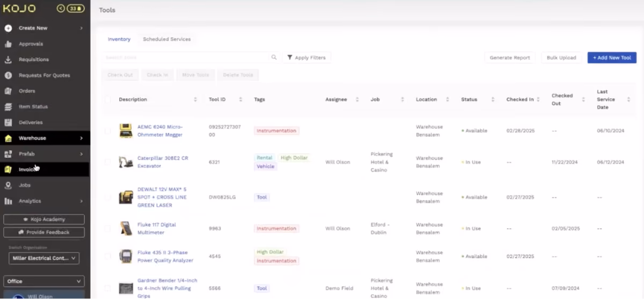Check the Gardner Bender Pulling Grips checkbox
This screenshot has width=644, height=299.
(108, 288)
